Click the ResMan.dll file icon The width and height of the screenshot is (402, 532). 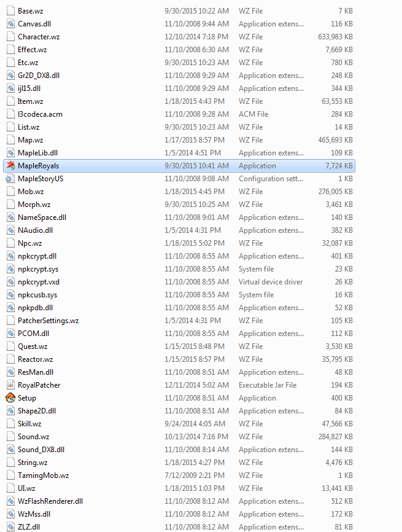pos(11,372)
